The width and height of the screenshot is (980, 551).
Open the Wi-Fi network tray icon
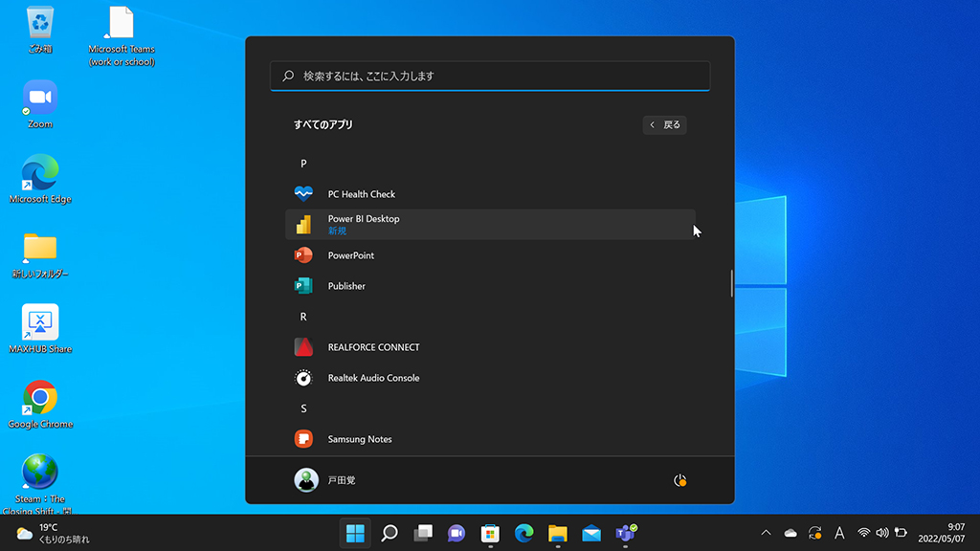tap(864, 533)
